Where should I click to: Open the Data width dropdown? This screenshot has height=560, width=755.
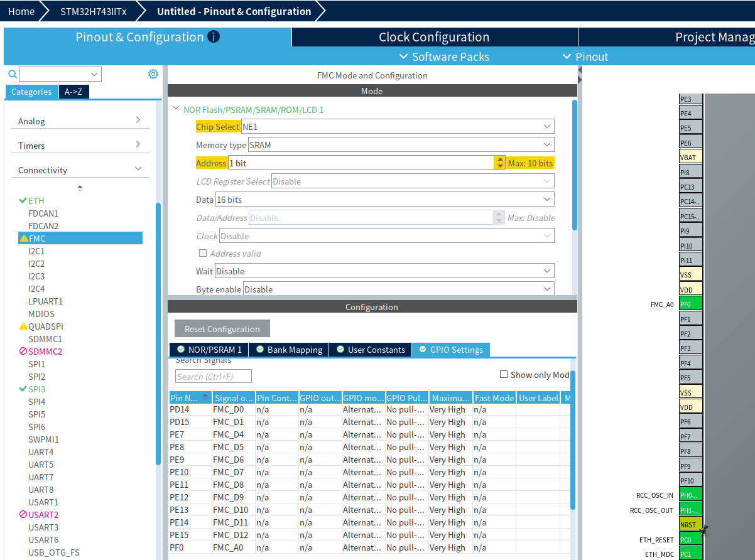coord(384,200)
